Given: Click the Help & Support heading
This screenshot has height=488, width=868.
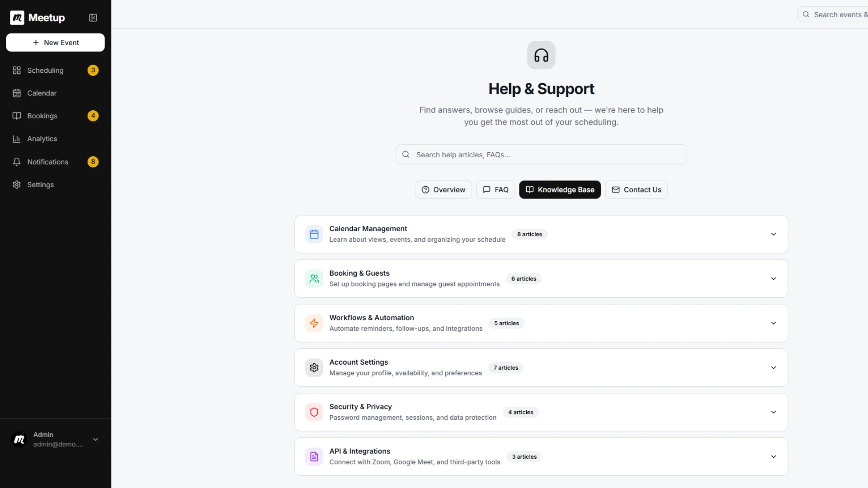Looking at the screenshot, I should click(x=541, y=89).
